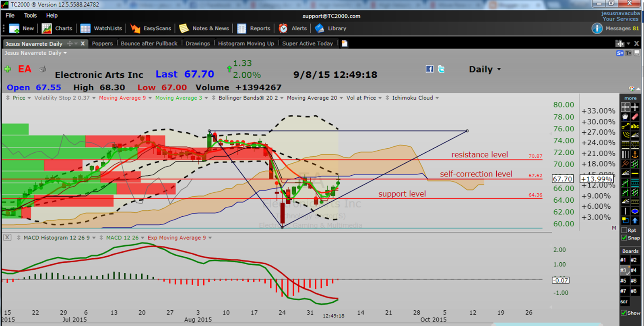The image size is (644, 326).
Task: Open the Your Services link
Action: point(620,19)
